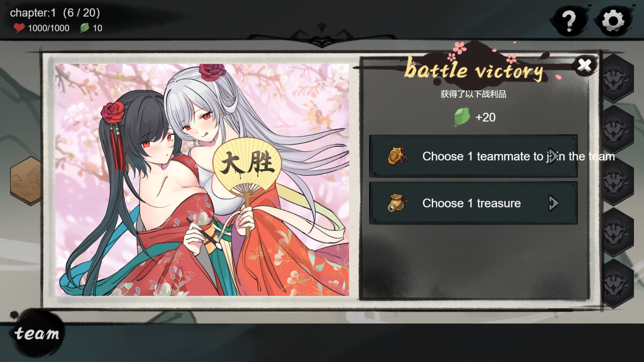
Task: Select Choose 1 teammate to join the team
Action: pos(473,156)
